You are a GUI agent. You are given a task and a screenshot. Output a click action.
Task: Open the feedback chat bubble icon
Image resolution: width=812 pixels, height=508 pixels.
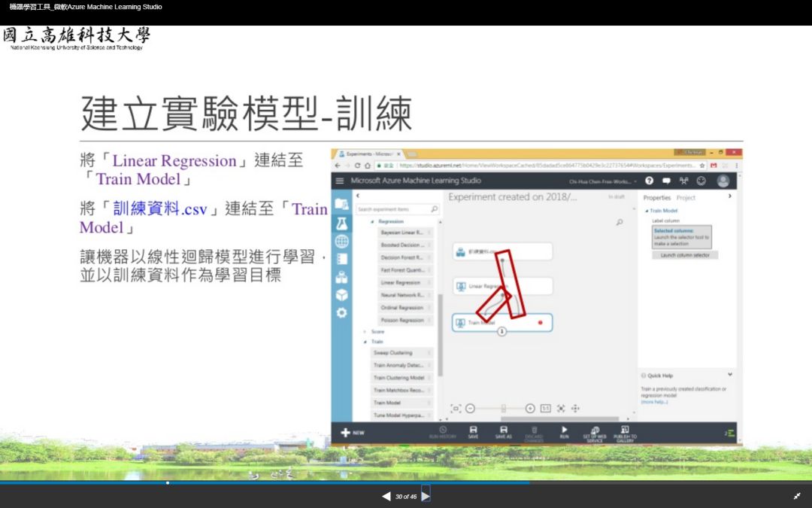[666, 181]
